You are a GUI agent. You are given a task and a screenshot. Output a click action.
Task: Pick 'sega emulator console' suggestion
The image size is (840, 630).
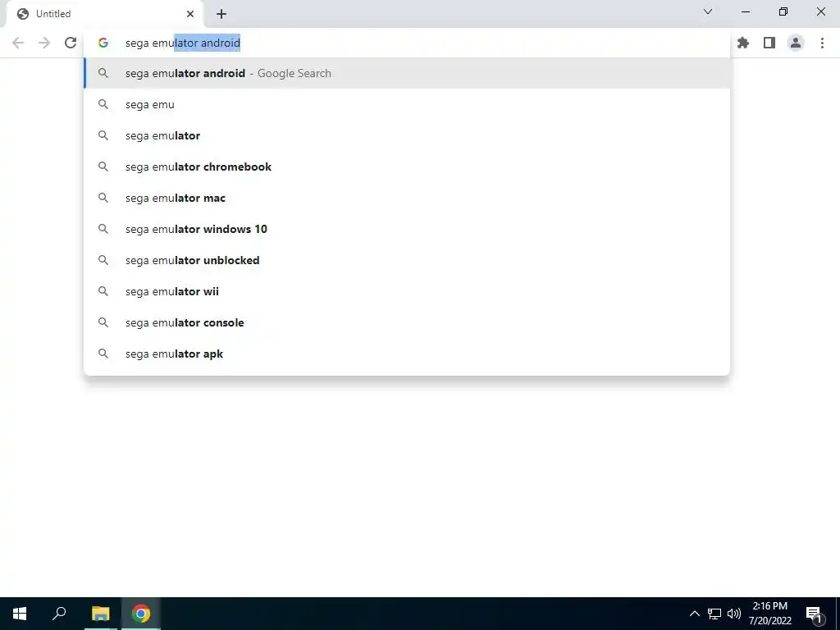pyautogui.click(x=407, y=322)
